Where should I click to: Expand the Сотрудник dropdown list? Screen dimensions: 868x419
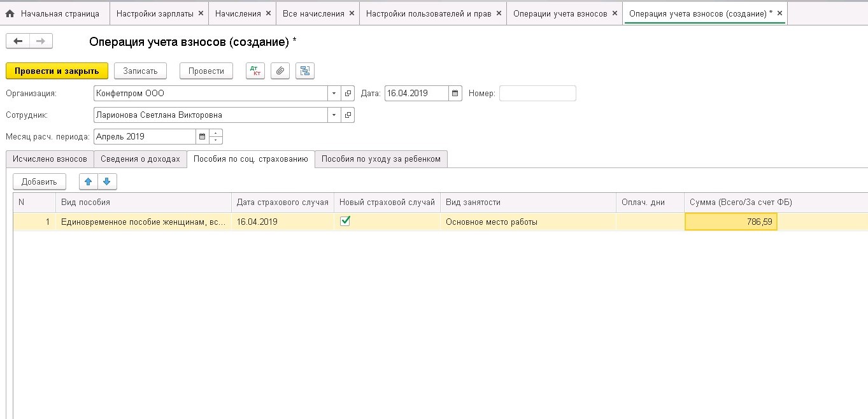click(x=334, y=115)
